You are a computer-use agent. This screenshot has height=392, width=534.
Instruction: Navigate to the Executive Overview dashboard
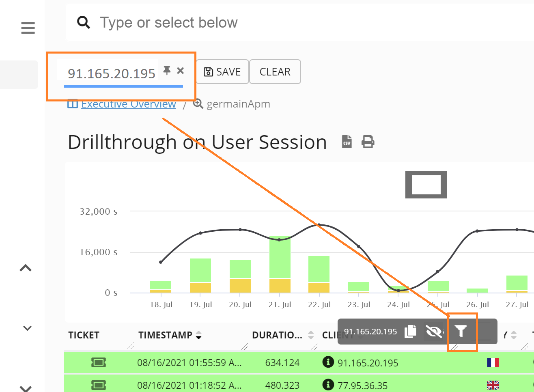[128, 103]
